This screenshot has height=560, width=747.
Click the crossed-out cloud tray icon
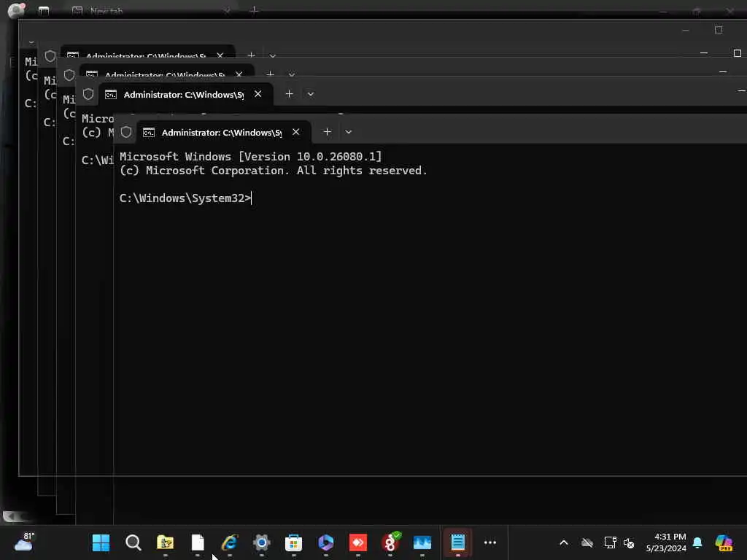(x=587, y=542)
